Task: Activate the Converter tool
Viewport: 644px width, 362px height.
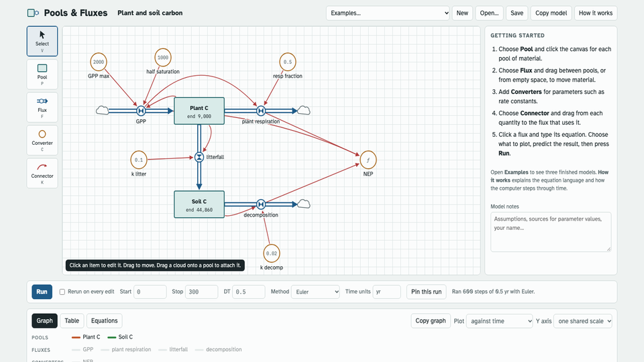Action: click(42, 140)
